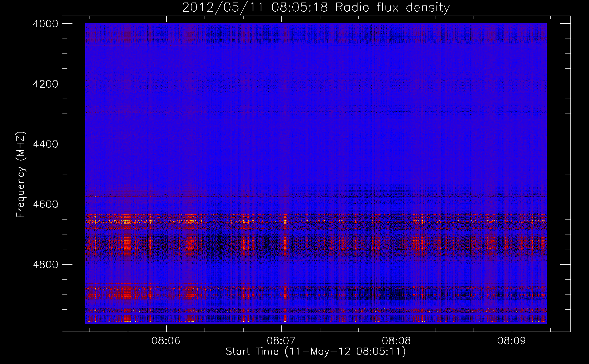Screen dimensions: 589x364
Task: Click the 4800 frequency tick label
Action: click(46, 264)
